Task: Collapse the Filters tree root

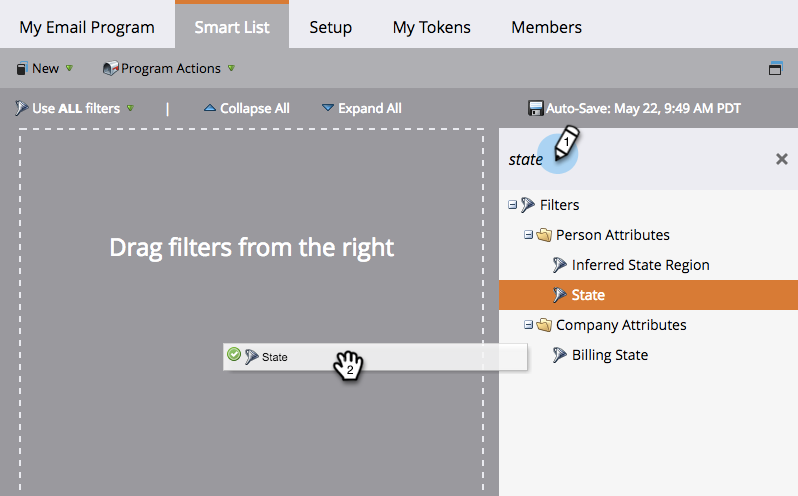Action: [x=513, y=205]
